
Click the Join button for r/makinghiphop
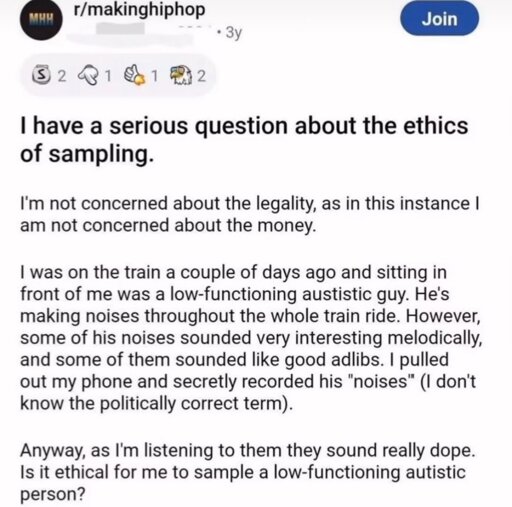click(x=439, y=19)
